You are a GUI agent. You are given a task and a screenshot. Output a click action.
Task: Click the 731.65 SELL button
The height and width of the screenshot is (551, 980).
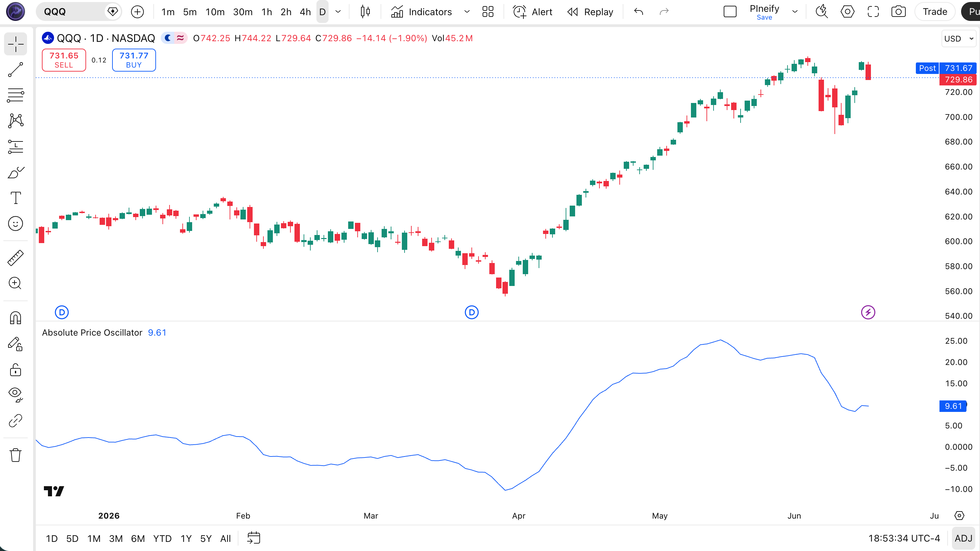click(x=64, y=60)
